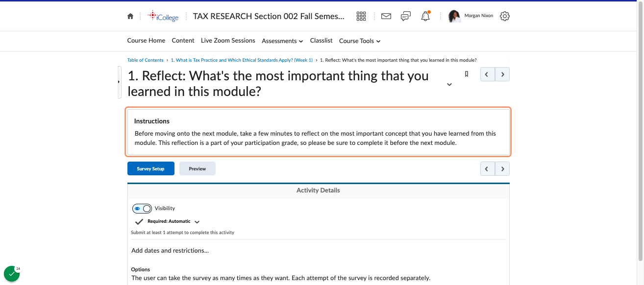Click the iCollege logo
The height and width of the screenshot is (285, 644).
tap(163, 16)
